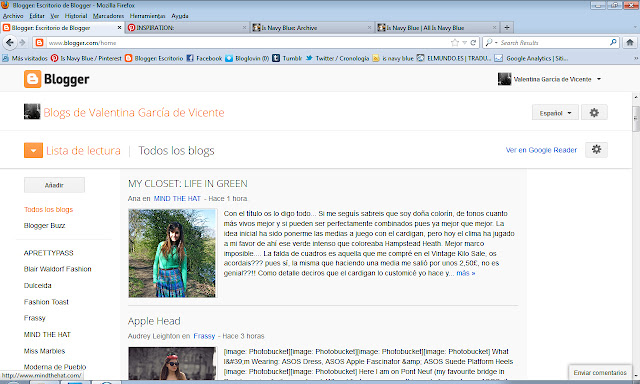640x384 pixels.
Task: Open the Español language dropdown
Action: click(x=555, y=113)
